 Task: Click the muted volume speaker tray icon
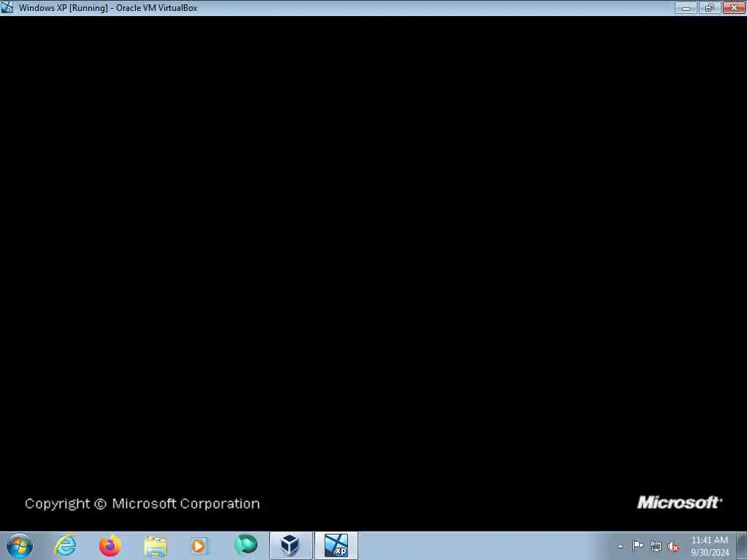click(673, 547)
